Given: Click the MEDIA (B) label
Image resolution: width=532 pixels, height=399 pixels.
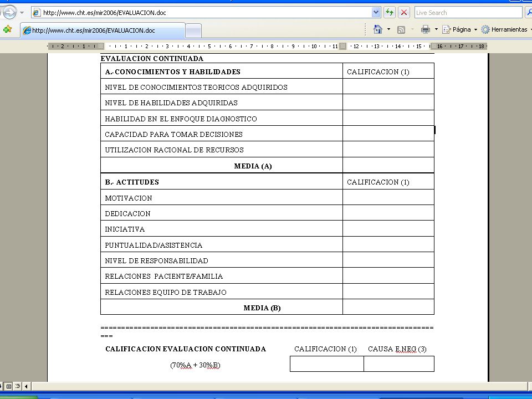Looking at the screenshot, I should pyautogui.click(x=262, y=308).
